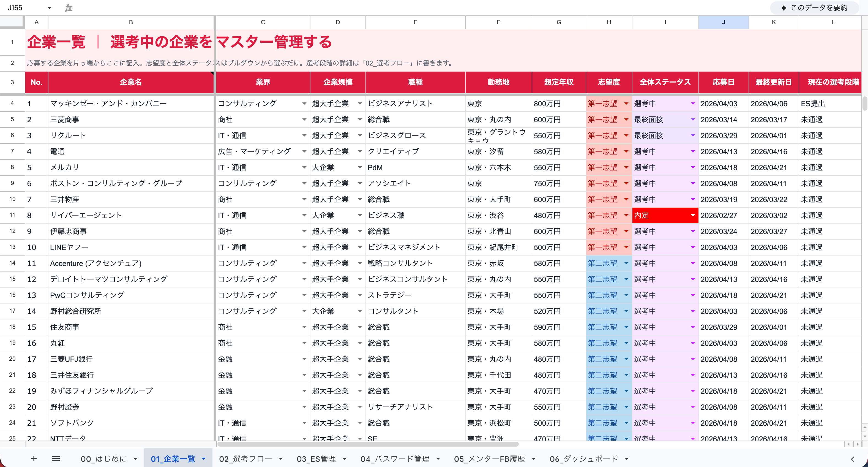Click the vertical scrollbar thumb

(x=865, y=104)
